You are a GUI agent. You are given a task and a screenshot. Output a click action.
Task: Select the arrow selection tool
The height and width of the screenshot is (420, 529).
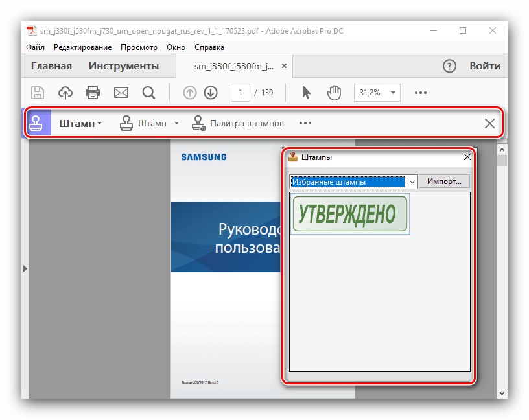coord(307,93)
